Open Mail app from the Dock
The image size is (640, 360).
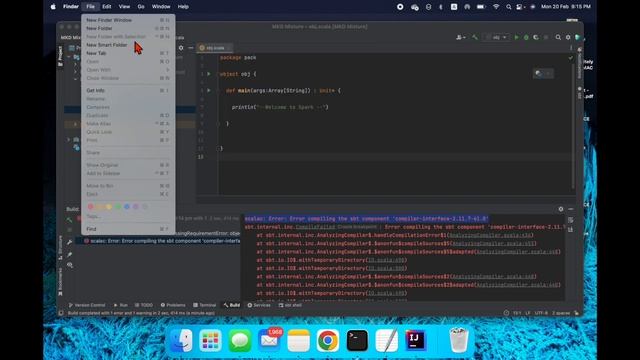tap(269, 340)
